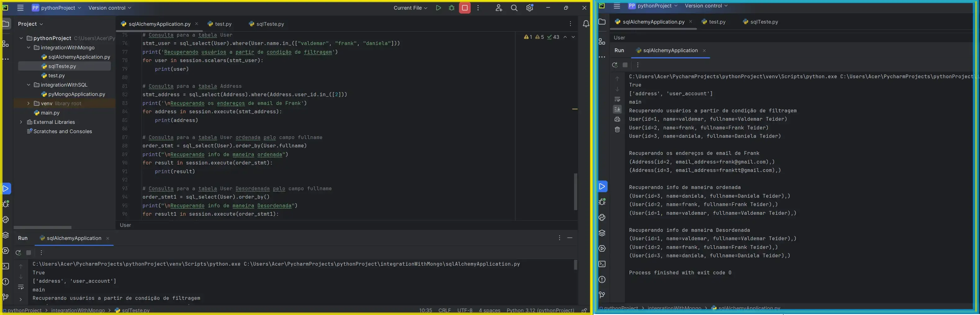Toggle Run tool window in right window sidebar

point(602,187)
